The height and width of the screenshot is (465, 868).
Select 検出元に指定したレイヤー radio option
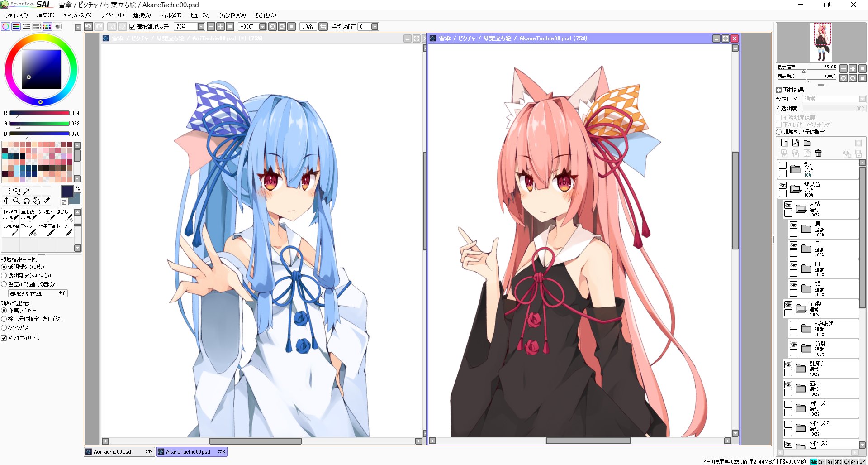tap(4, 319)
